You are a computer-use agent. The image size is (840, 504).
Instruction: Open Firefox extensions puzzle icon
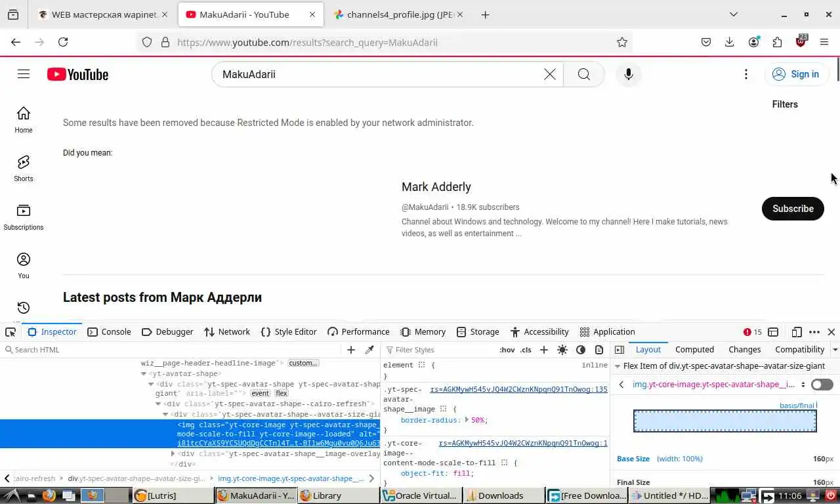click(777, 42)
